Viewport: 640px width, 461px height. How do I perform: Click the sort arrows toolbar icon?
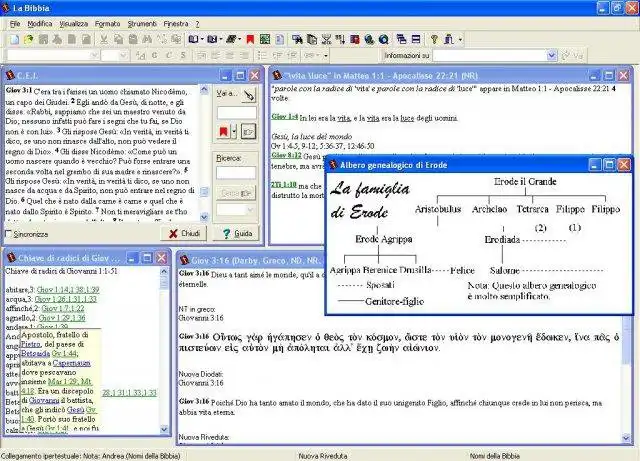[x=340, y=39]
